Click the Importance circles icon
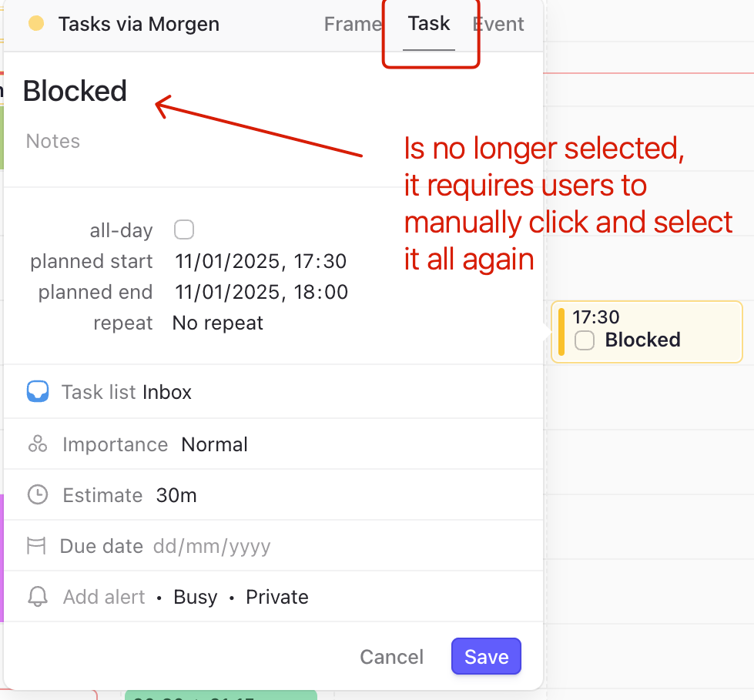This screenshot has height=700, width=754. click(38, 444)
